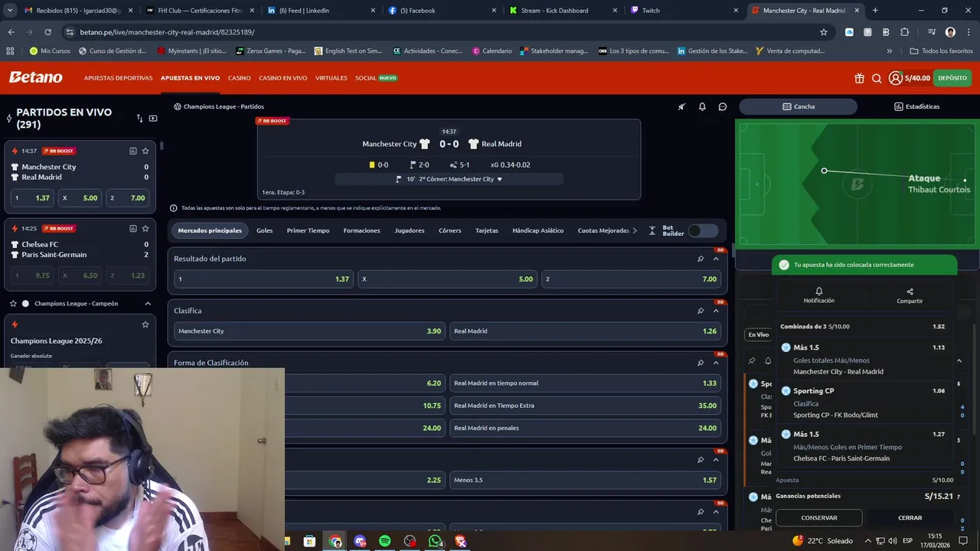Select the Menos 3.5 odds 1.57
980x551 pixels.
tap(585, 480)
